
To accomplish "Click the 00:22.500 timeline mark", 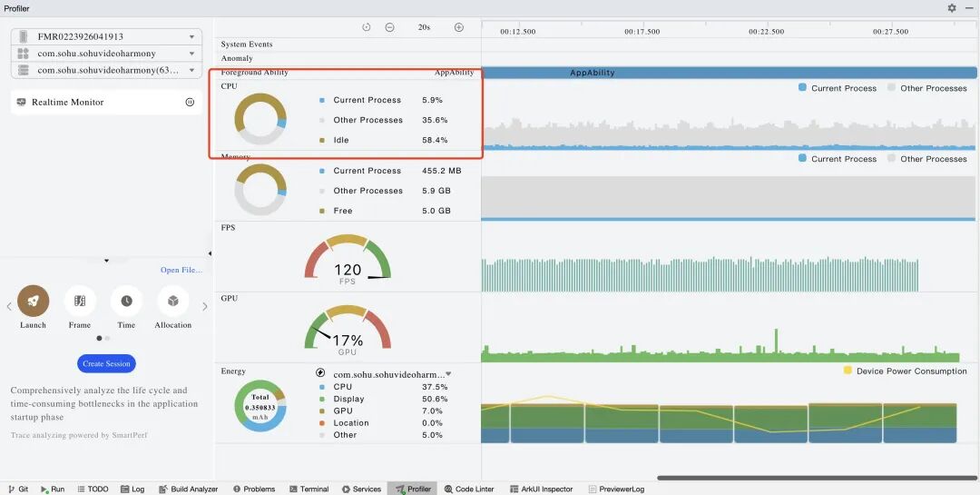I will click(766, 31).
